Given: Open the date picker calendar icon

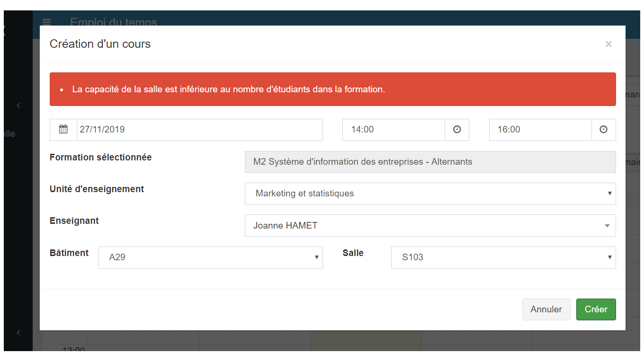Looking at the screenshot, I should coord(63,130).
